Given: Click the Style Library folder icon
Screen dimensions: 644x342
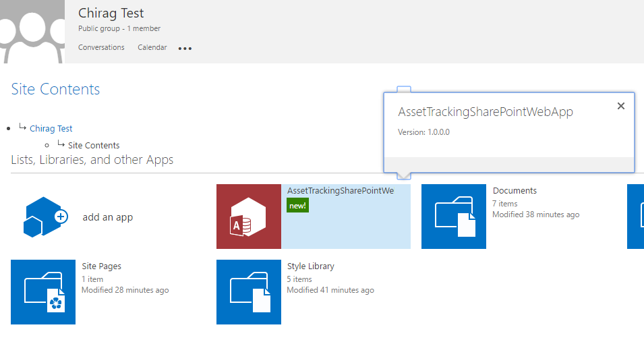Looking at the screenshot, I should point(249,292).
